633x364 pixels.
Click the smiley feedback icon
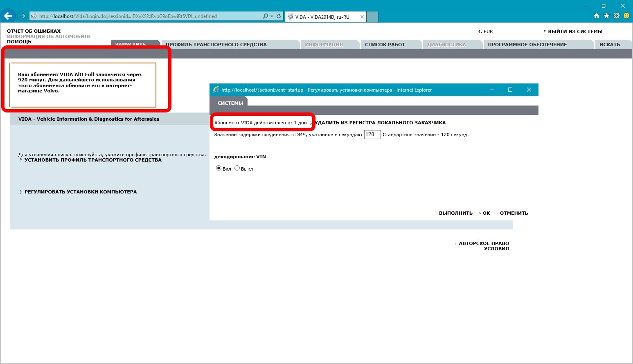(626, 16)
